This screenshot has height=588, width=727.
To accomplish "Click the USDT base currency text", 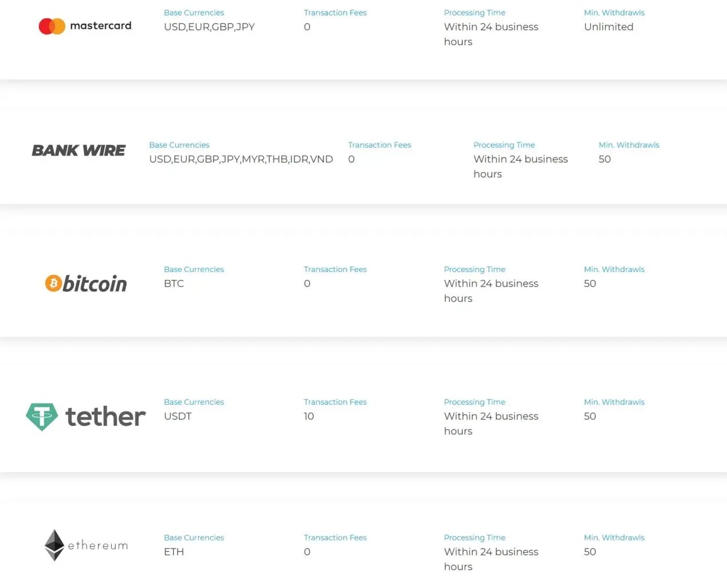I will pos(178,416).
